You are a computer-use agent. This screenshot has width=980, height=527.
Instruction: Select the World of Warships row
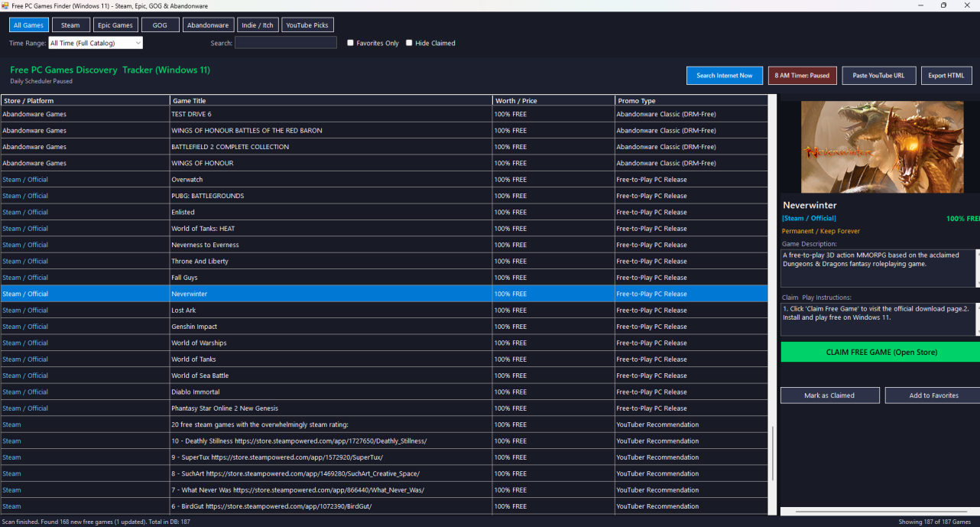coord(384,343)
